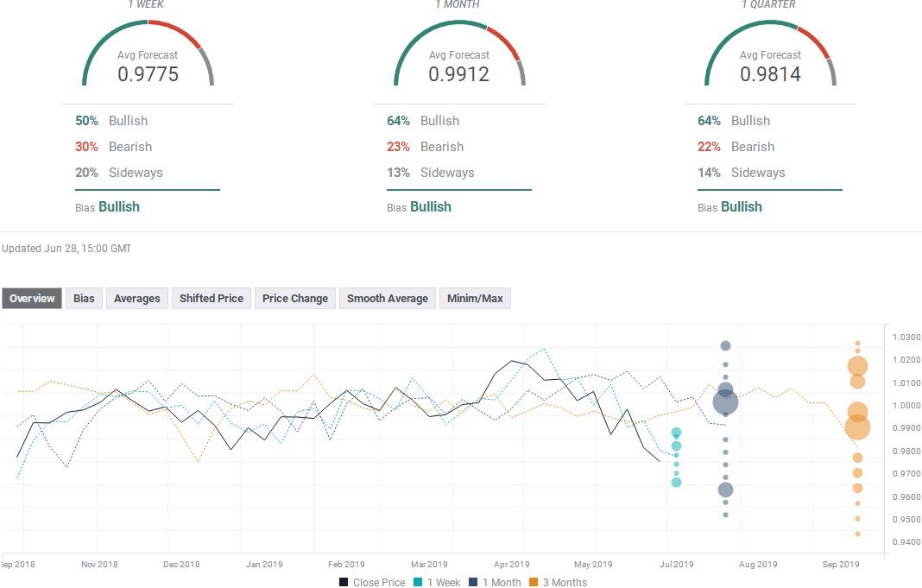Click the 1 Week gauge value 0.9775
The height and width of the screenshot is (588, 922).
148,74
